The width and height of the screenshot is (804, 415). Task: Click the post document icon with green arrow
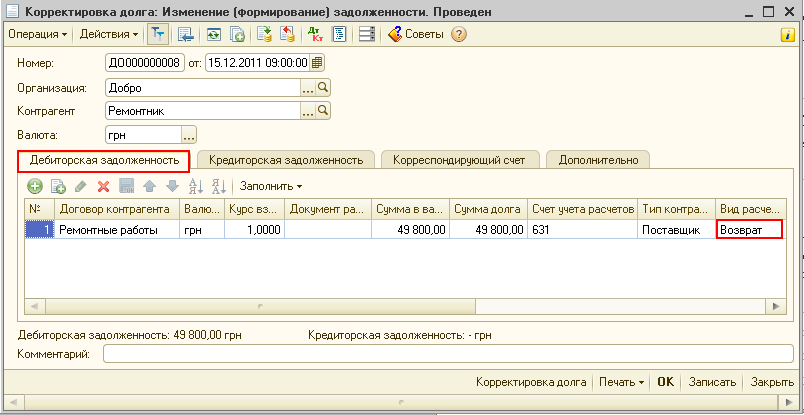[x=265, y=34]
